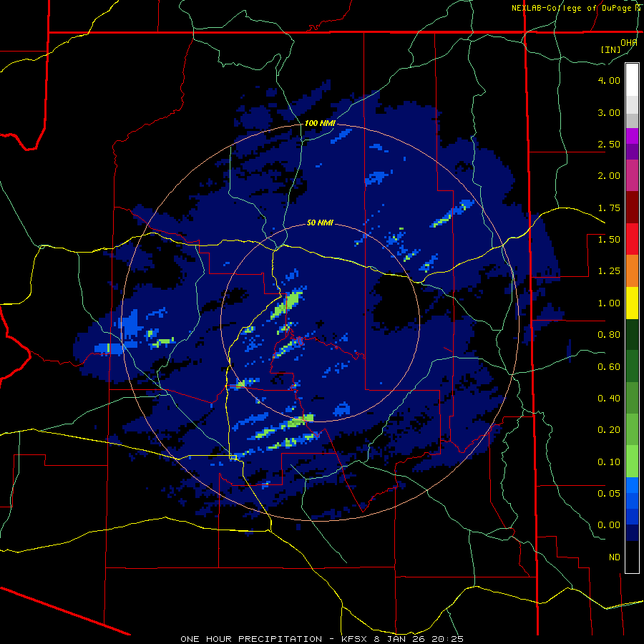Pick the darkest green swatch beside 0.80

click(632, 334)
